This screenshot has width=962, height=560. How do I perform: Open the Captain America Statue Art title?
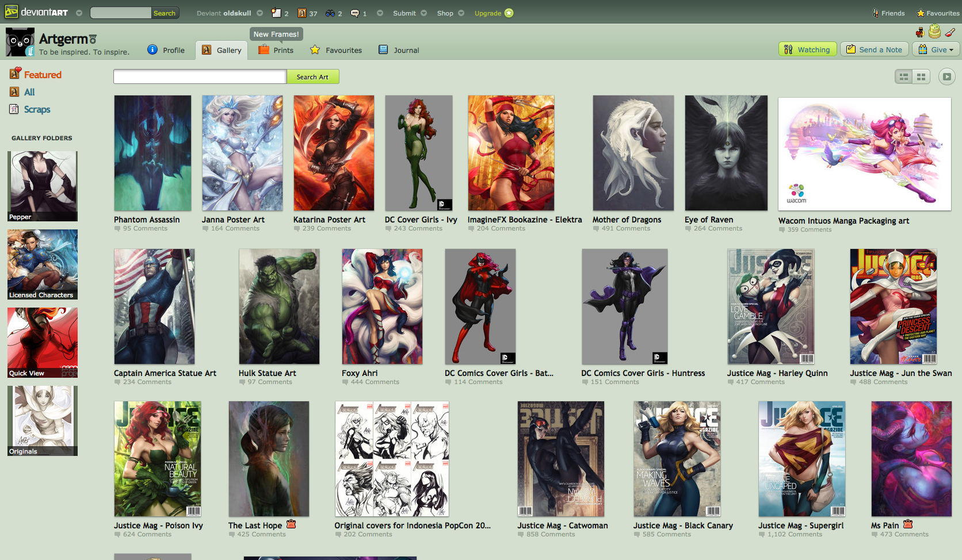click(x=165, y=373)
